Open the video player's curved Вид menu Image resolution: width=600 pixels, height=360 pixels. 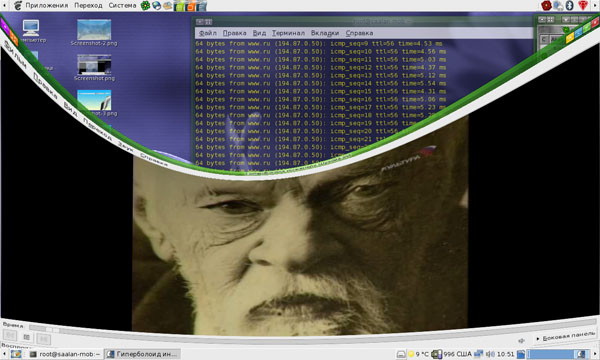click(70, 109)
